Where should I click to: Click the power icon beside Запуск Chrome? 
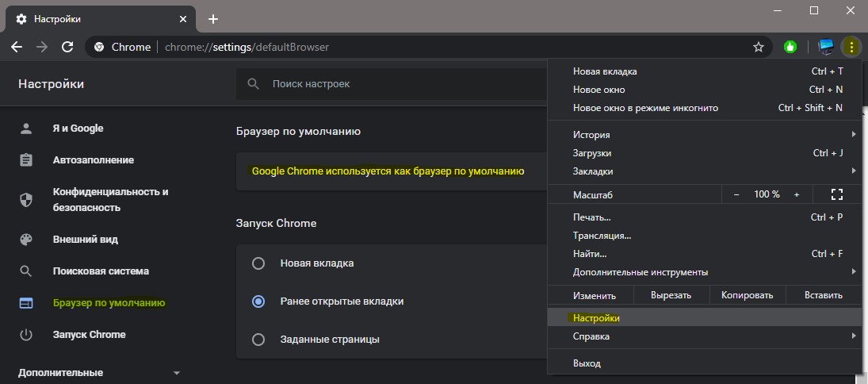tap(26, 335)
